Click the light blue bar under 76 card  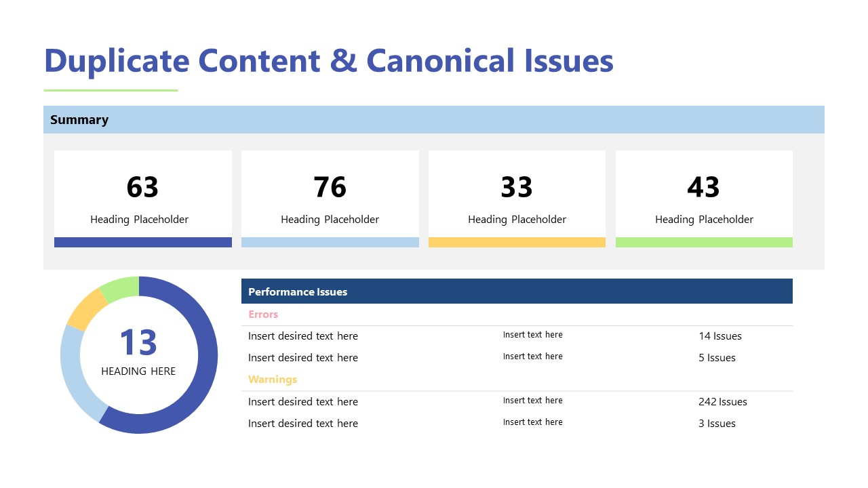(x=330, y=242)
